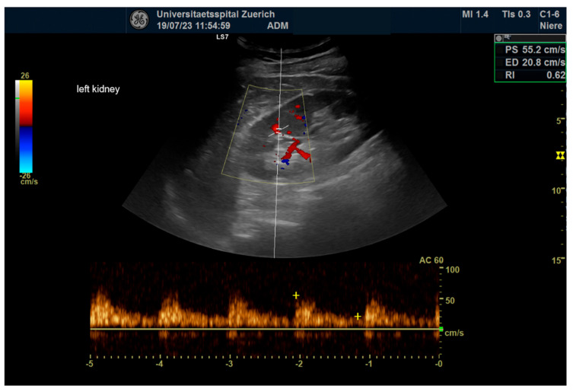Click the red-blue color Doppler velocity bar

(x=26, y=126)
